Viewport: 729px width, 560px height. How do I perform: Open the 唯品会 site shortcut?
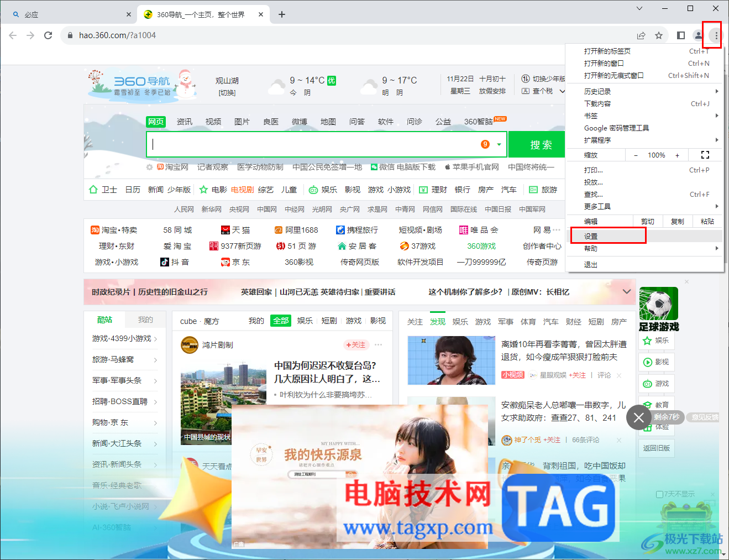pos(479,230)
